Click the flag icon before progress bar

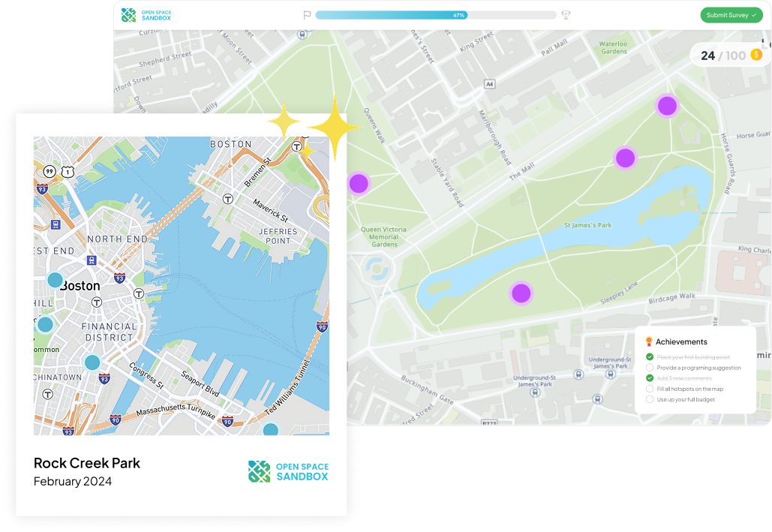coord(307,15)
